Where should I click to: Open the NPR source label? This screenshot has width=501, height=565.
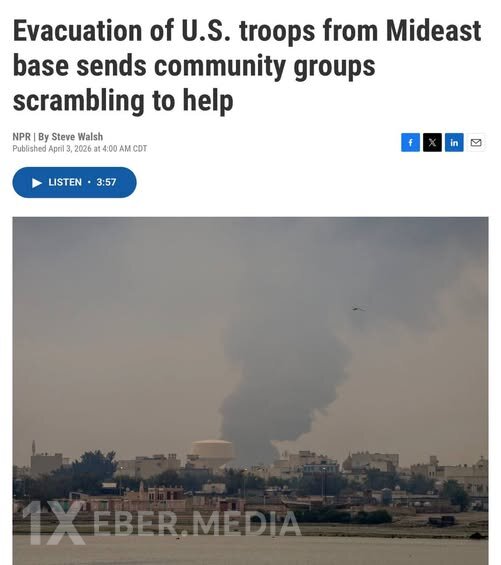(21, 137)
